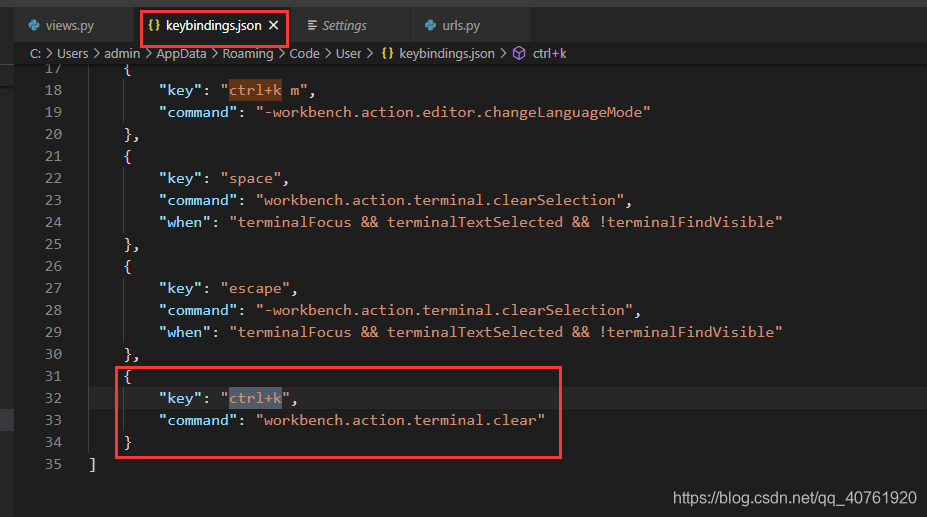The image size is (927, 517).
Task: Switch to the urls.py tab
Action: point(461,25)
